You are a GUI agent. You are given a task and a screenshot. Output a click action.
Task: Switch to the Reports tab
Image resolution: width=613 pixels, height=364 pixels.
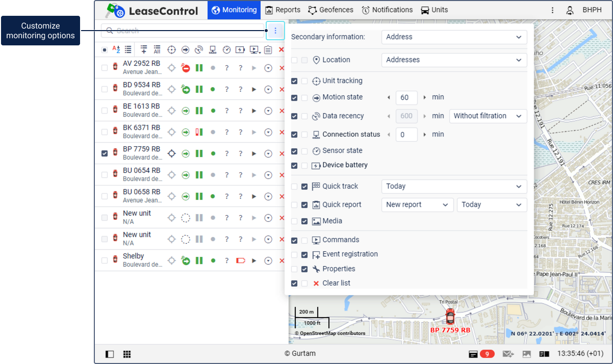coord(283,10)
